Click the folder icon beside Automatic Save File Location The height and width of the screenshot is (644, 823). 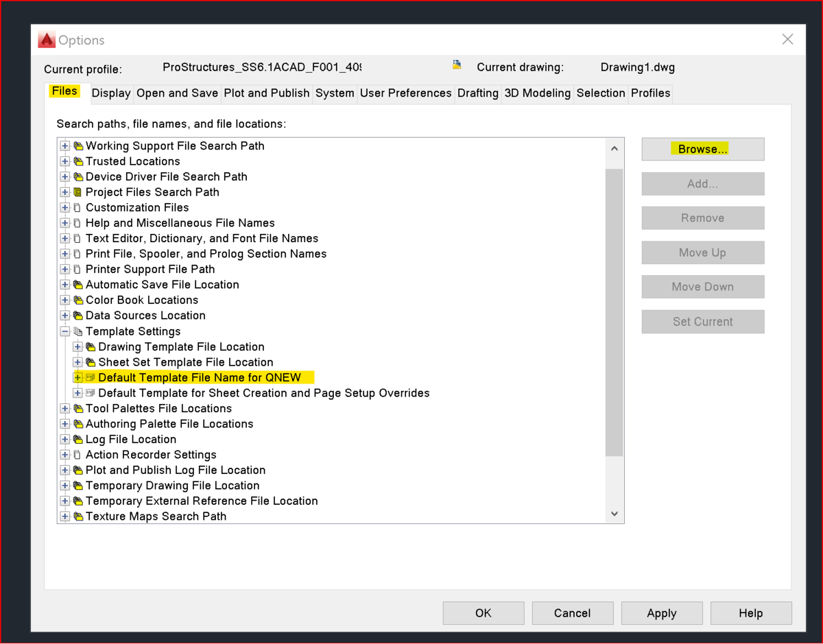tap(77, 285)
